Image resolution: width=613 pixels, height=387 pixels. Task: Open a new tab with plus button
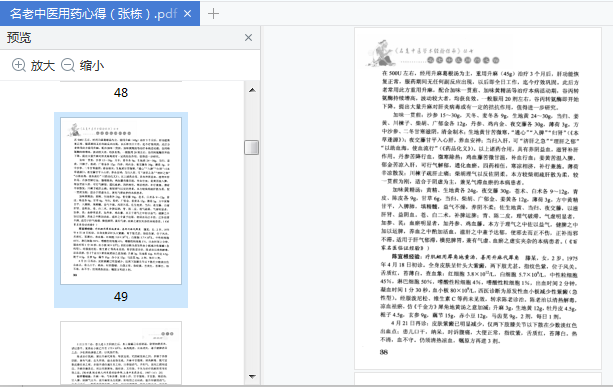[x=213, y=14]
